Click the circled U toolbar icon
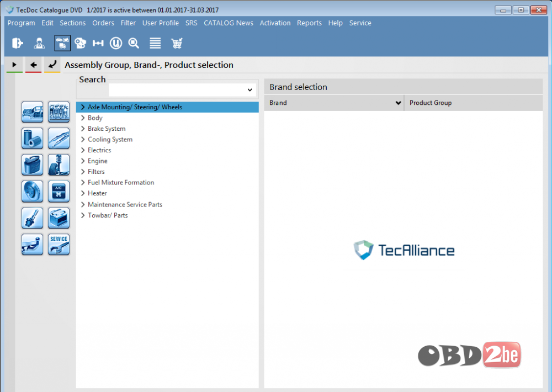 [x=116, y=43]
